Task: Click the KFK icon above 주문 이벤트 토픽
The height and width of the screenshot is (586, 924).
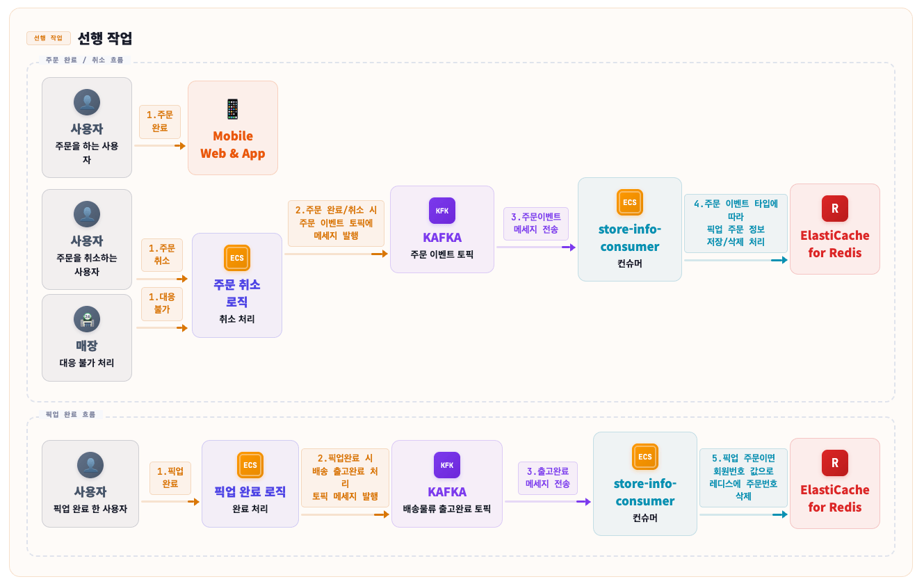Action: click(x=442, y=211)
